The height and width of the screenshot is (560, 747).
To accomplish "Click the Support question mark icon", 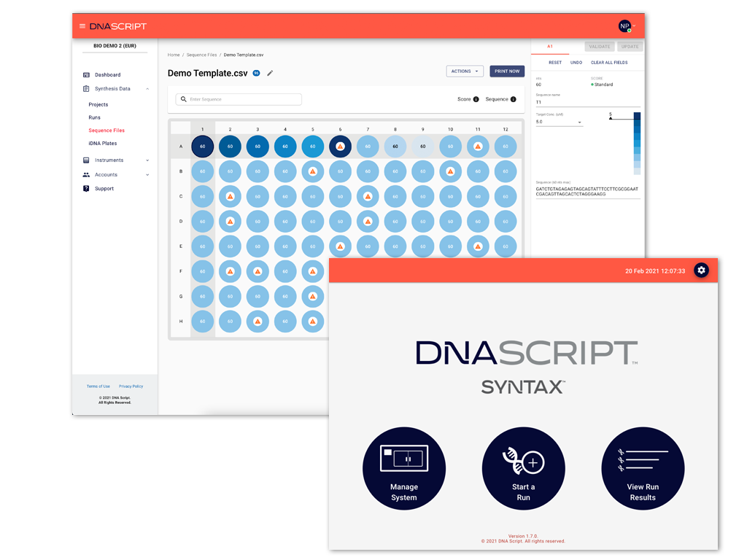I will point(86,189).
